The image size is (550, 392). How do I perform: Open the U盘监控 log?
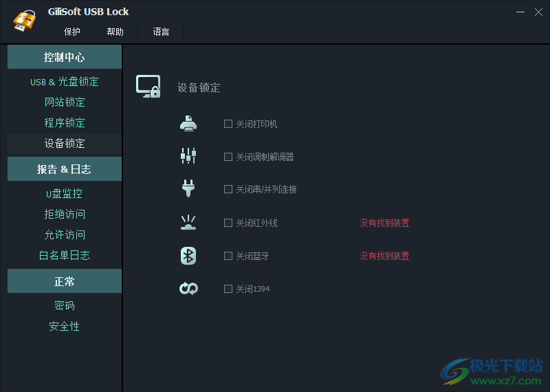click(65, 193)
